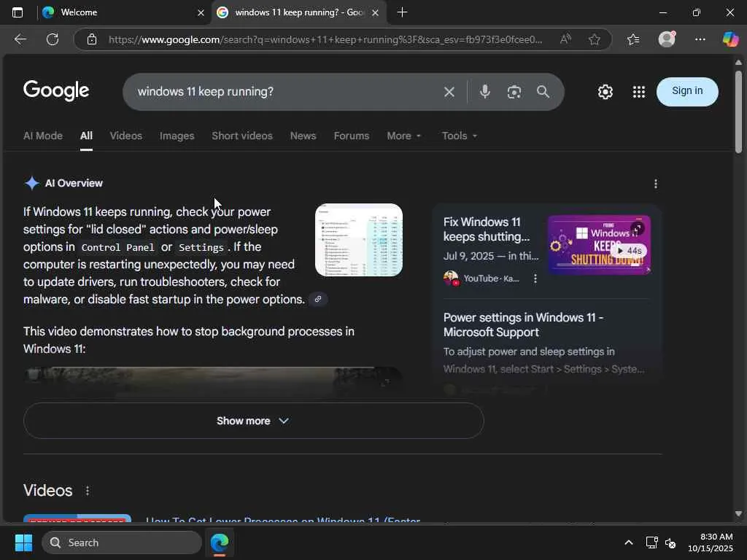Click the Sign in button
This screenshot has width=747, height=560.
687,91
